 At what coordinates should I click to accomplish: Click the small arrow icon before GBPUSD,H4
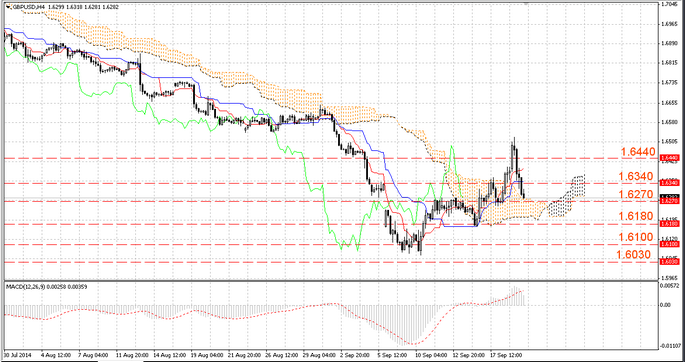point(8,7)
